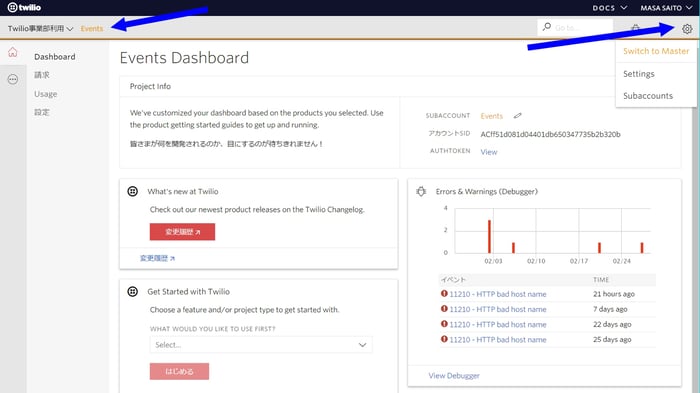Edit subaccount name with pencil icon

(x=517, y=116)
